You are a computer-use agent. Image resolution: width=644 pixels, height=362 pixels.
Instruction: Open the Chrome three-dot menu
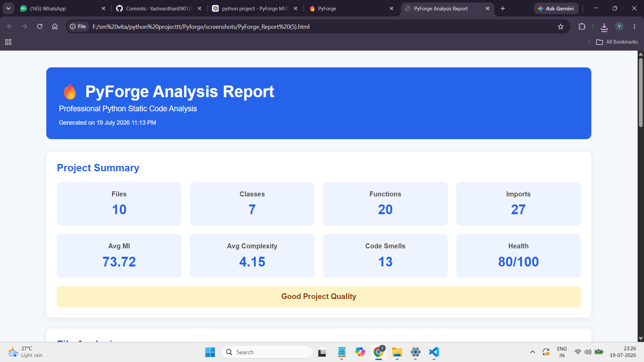pos(634,26)
